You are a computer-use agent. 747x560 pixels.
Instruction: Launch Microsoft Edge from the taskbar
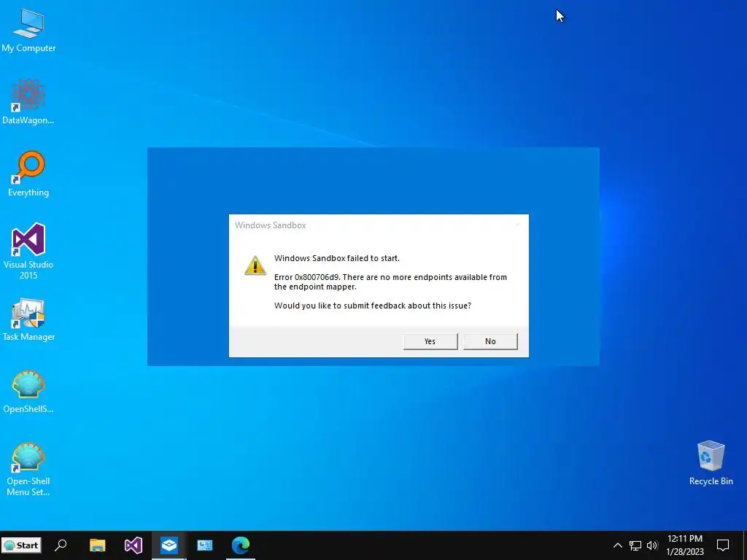241,545
